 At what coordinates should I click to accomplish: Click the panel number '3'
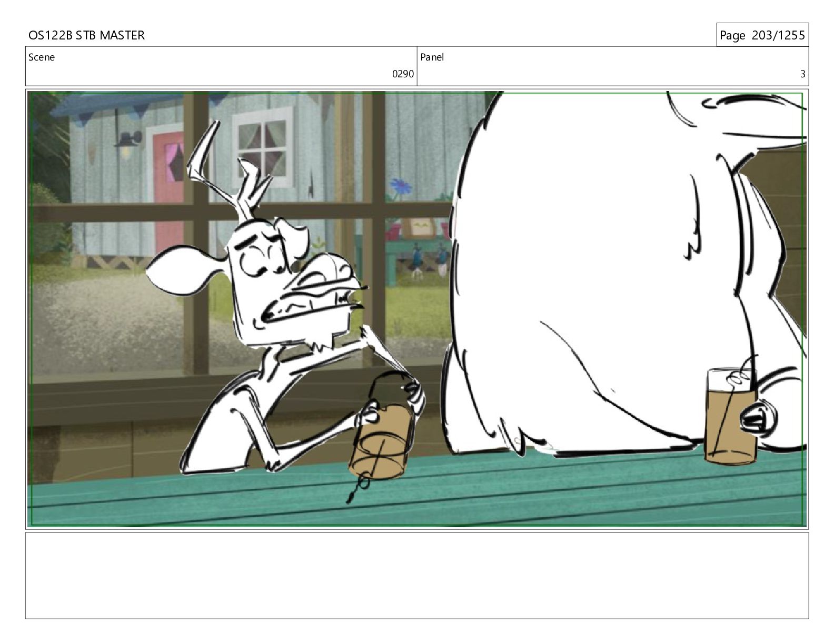tap(802, 74)
